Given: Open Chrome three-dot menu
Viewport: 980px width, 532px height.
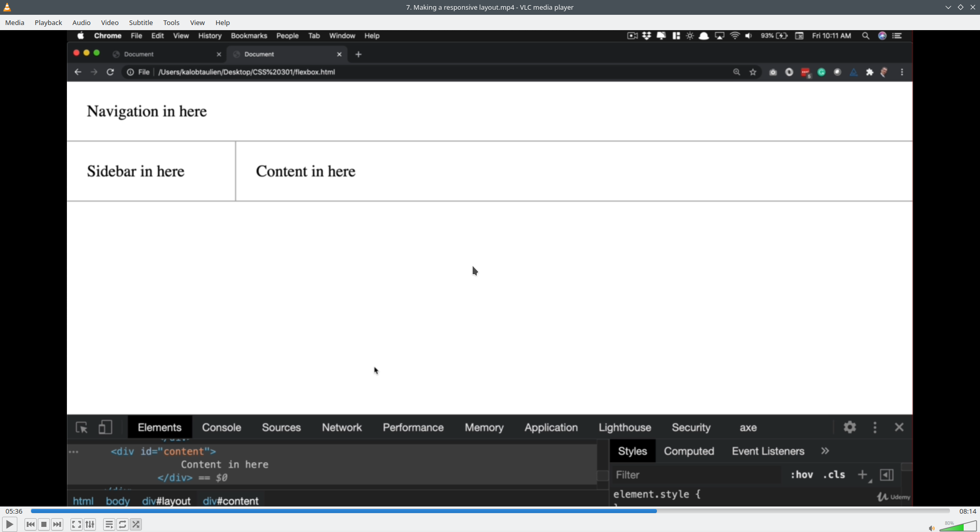Looking at the screenshot, I should point(902,72).
